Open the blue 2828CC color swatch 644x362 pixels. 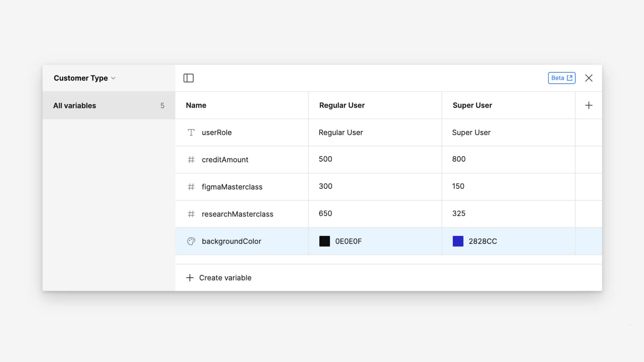point(458,241)
